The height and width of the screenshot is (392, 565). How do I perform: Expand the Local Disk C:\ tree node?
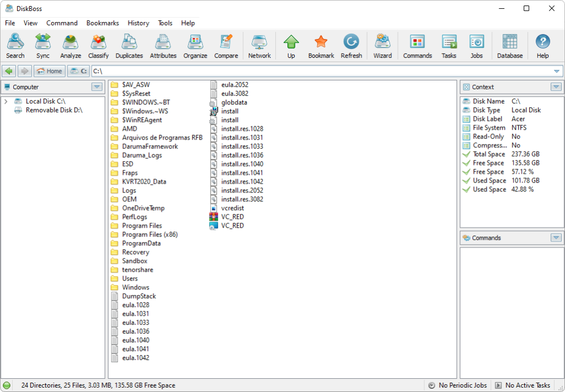pos(5,101)
